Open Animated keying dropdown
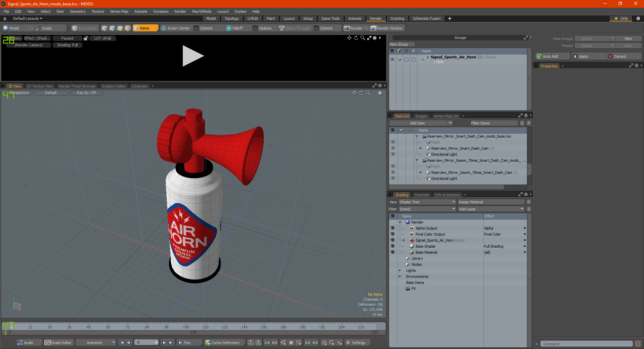Image resolution: width=644 pixels, height=349 pixels. (x=96, y=343)
